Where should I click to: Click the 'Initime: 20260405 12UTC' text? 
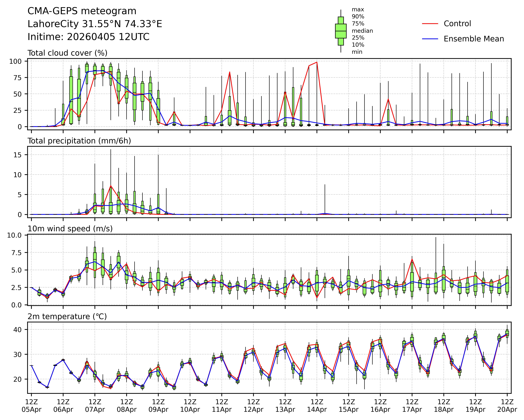(x=89, y=37)
